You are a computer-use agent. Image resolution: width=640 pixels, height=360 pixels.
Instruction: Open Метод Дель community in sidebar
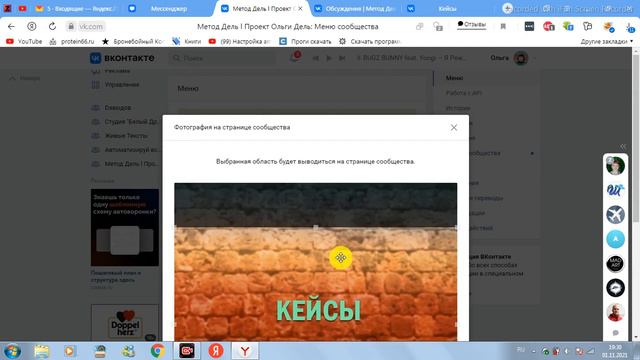(126, 164)
